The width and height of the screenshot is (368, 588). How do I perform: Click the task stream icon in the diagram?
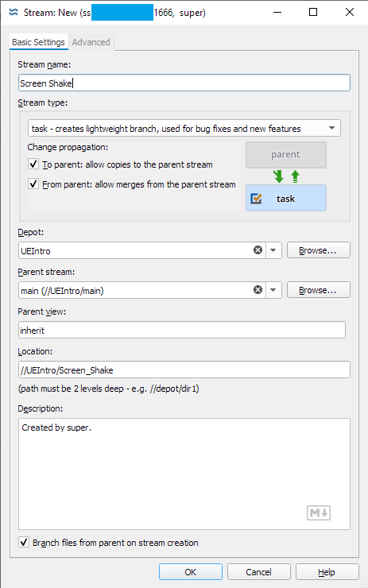256,199
